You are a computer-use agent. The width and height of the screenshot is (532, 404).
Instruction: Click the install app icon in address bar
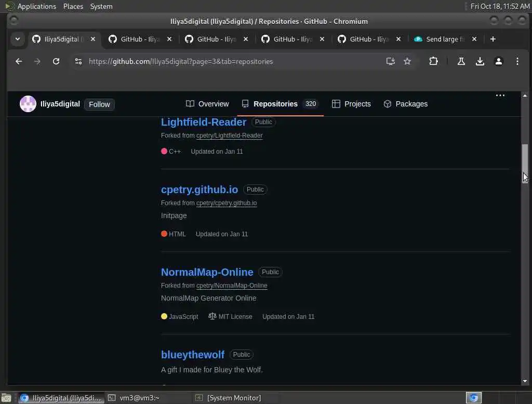click(391, 61)
